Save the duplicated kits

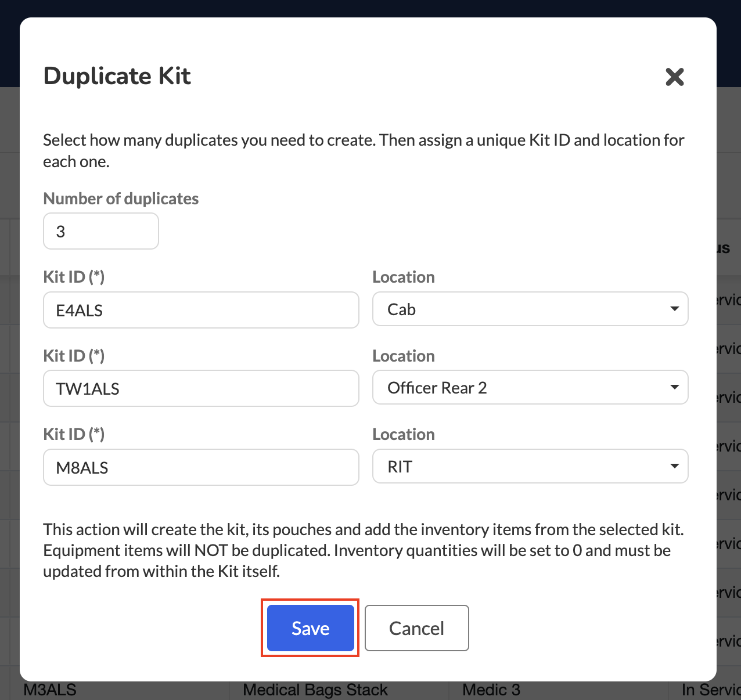tap(311, 628)
